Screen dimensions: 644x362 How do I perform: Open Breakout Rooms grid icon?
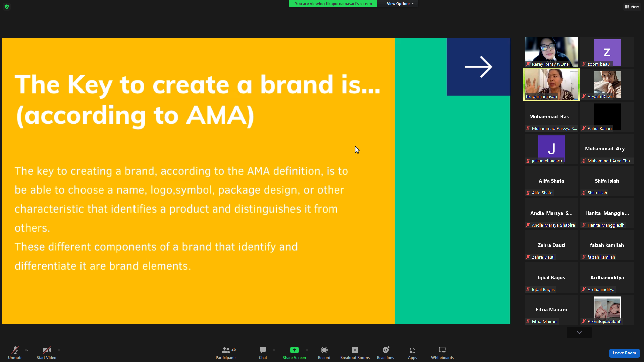click(355, 350)
